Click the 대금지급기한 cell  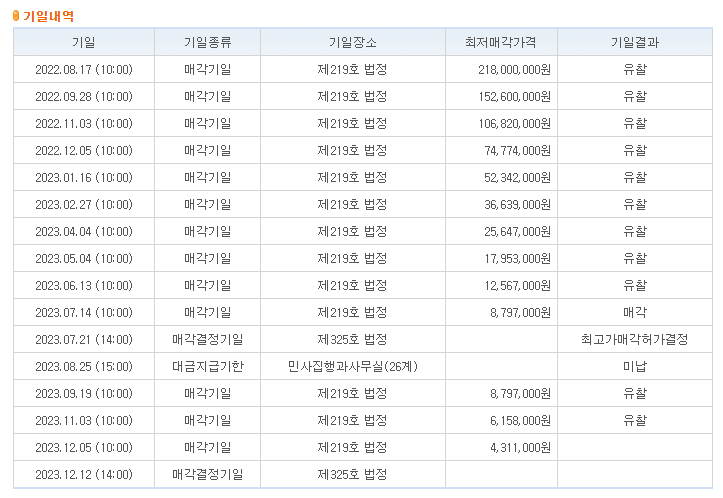[207, 367]
